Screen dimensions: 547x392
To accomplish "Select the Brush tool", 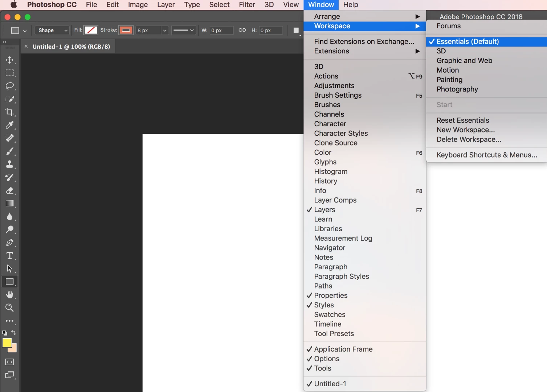I will click(10, 151).
